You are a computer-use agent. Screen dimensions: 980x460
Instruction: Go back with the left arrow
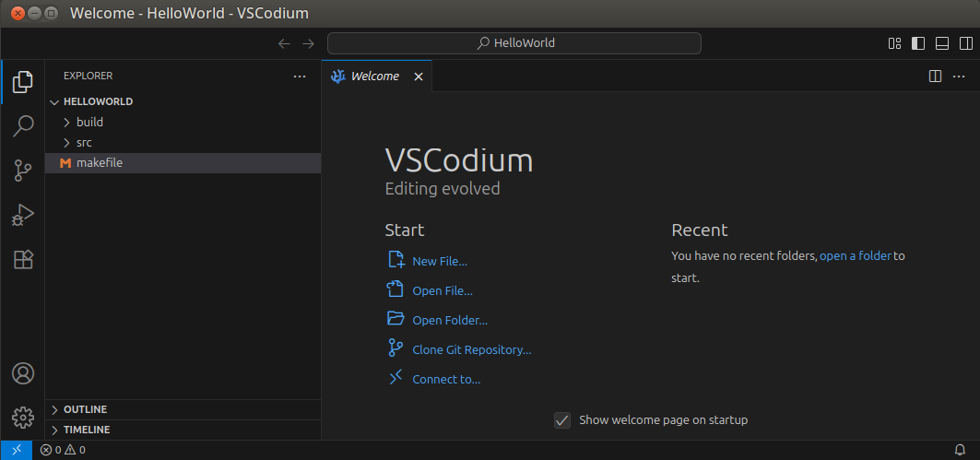tap(284, 43)
